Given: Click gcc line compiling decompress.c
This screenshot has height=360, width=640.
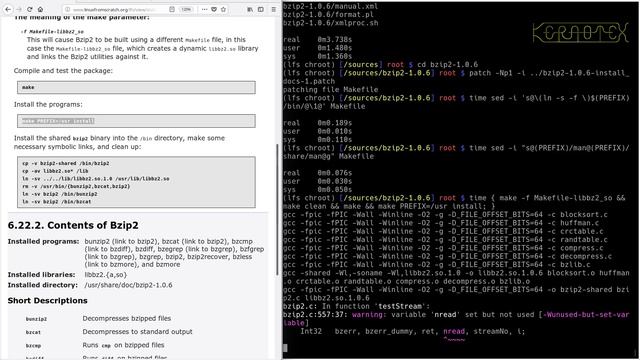Looking at the screenshot, I should [447, 256].
